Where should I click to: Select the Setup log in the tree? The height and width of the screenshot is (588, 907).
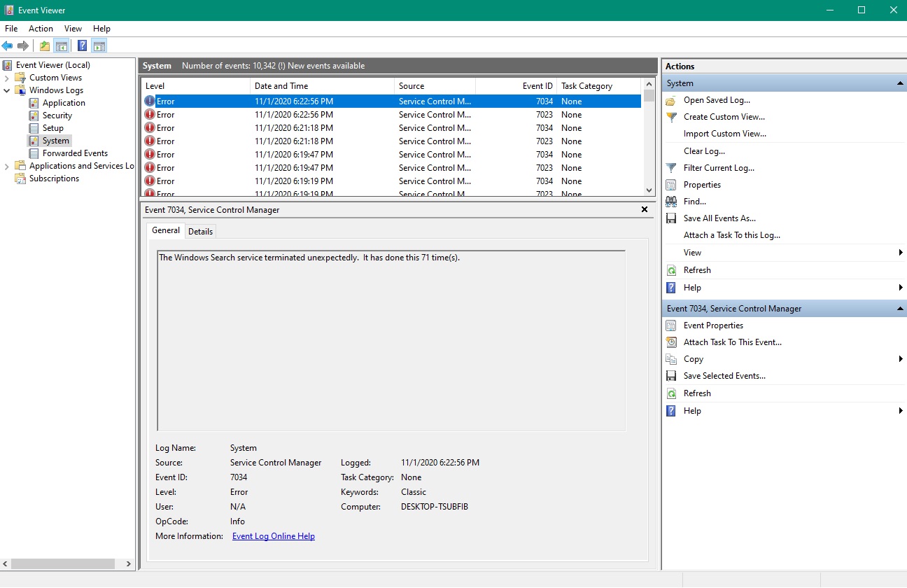coord(53,128)
